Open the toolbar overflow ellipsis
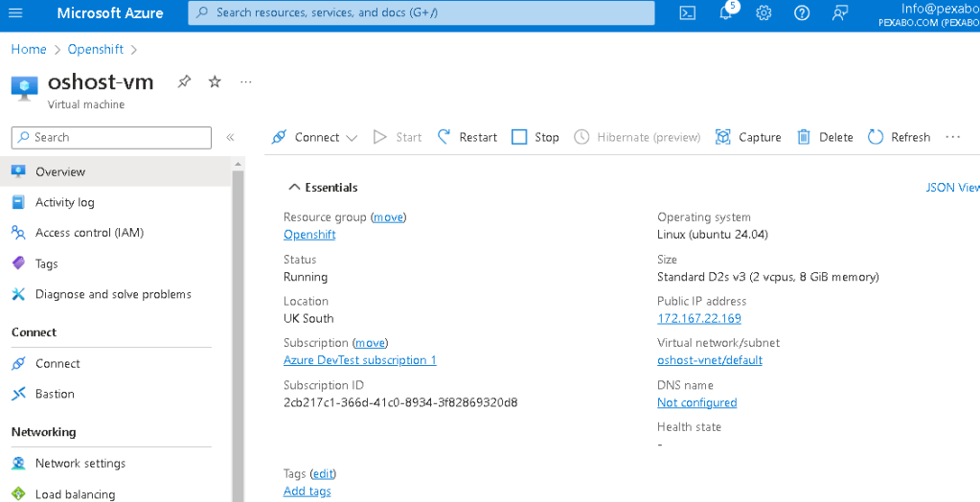Image resolution: width=980 pixels, height=502 pixels. (x=952, y=137)
